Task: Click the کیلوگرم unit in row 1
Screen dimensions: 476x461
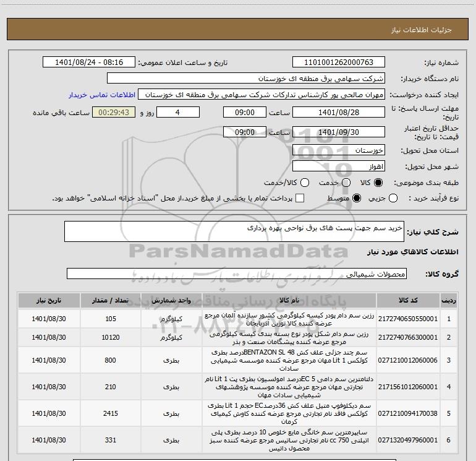Action: tap(171, 319)
